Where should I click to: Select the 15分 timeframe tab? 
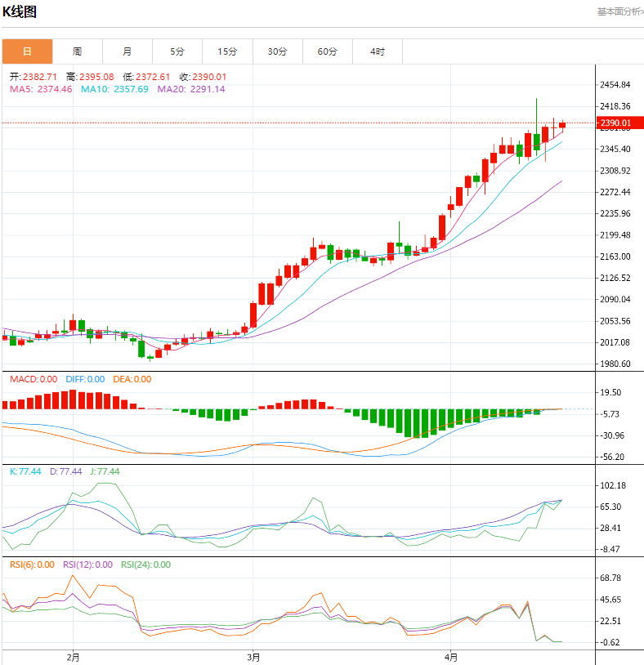(x=227, y=51)
